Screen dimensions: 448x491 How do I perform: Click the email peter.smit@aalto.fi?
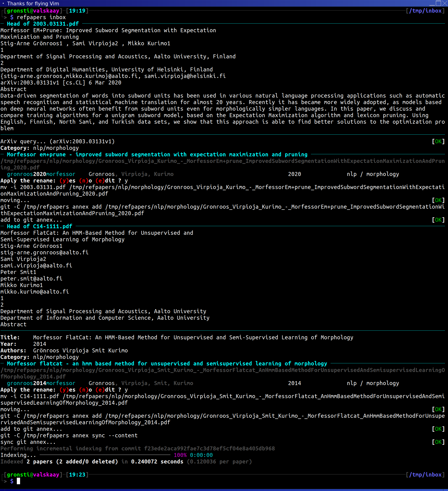click(x=32, y=279)
